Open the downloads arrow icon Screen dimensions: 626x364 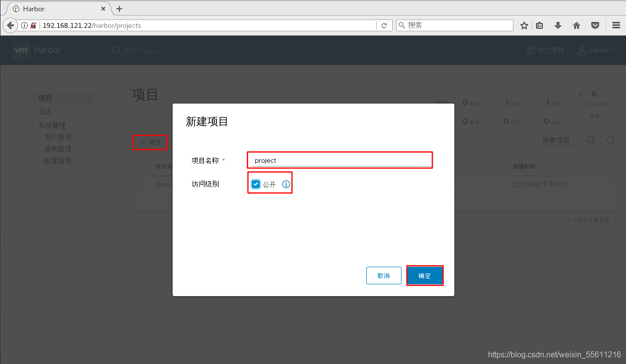coord(558,25)
